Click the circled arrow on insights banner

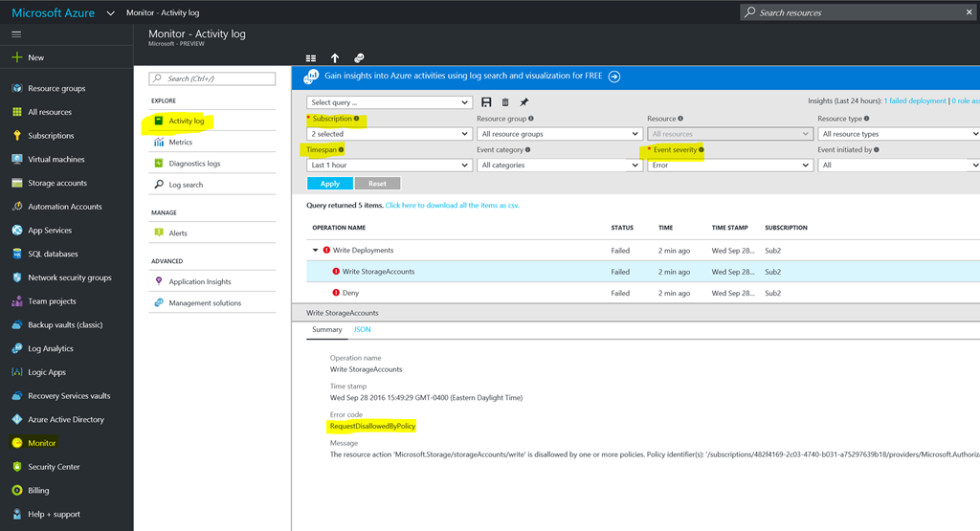pos(614,77)
